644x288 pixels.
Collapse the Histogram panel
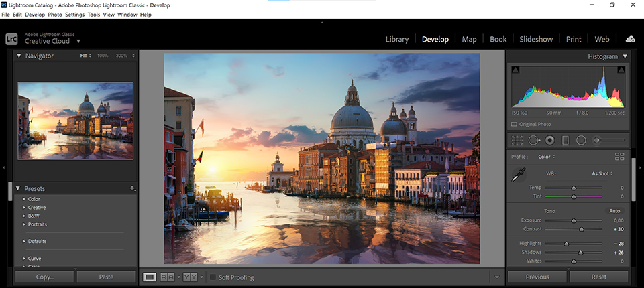[625, 56]
